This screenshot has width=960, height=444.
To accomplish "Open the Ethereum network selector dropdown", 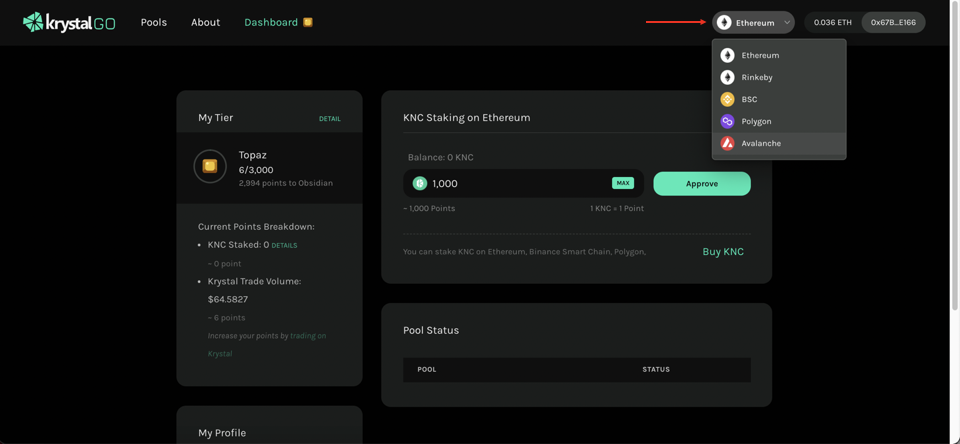I will (x=752, y=22).
